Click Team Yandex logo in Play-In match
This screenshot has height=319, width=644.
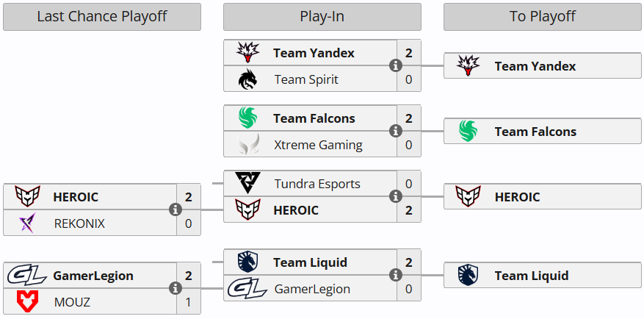coord(248,53)
